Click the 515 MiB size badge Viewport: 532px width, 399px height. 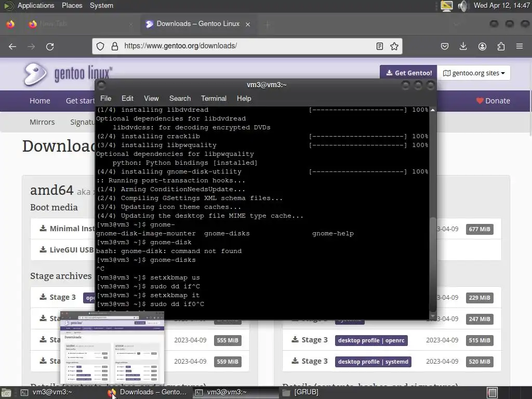pos(480,340)
